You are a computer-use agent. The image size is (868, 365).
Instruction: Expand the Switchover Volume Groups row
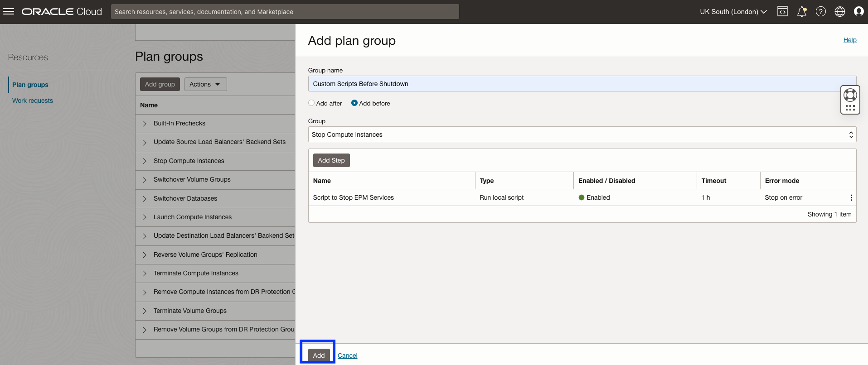145,180
